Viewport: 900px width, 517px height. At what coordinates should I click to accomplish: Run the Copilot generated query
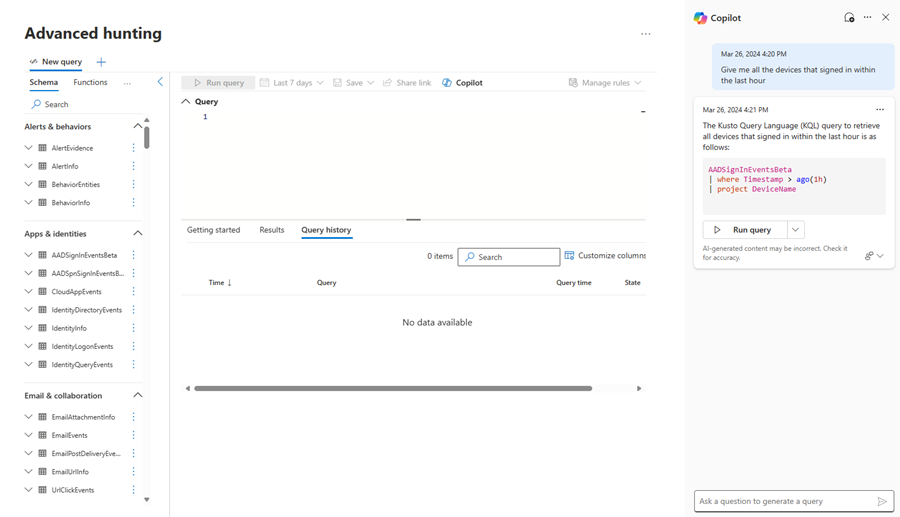coord(745,230)
